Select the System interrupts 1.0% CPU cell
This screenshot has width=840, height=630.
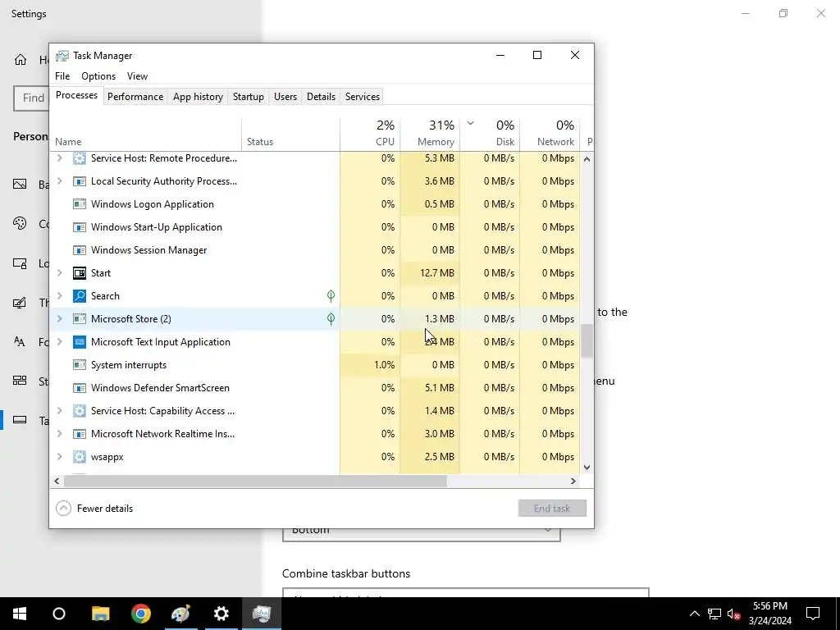tap(370, 365)
